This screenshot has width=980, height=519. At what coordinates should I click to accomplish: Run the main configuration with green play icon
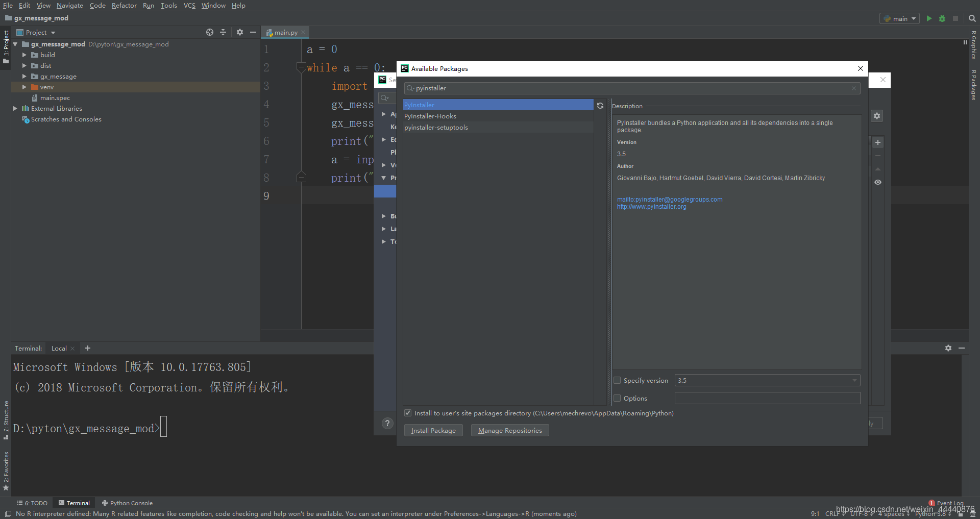click(x=929, y=18)
